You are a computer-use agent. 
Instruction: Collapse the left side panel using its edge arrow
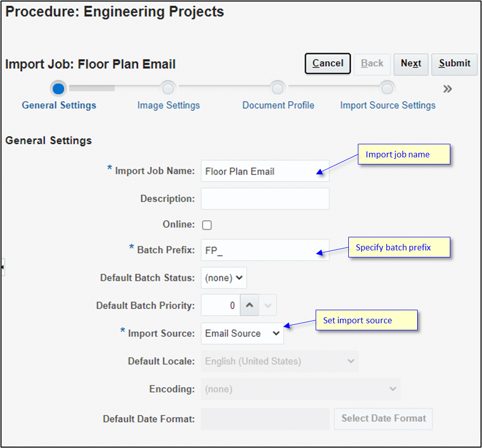click(4, 267)
